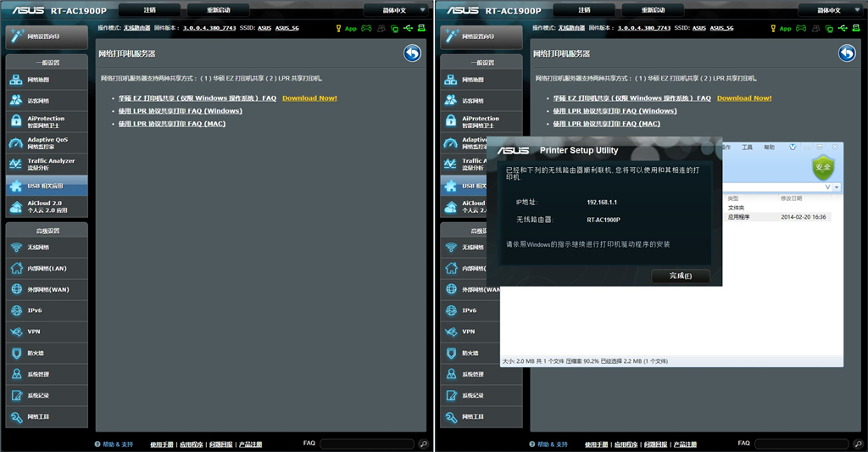
Task: Click 重新启动 reboot button in right screenshot
Action: pos(654,10)
